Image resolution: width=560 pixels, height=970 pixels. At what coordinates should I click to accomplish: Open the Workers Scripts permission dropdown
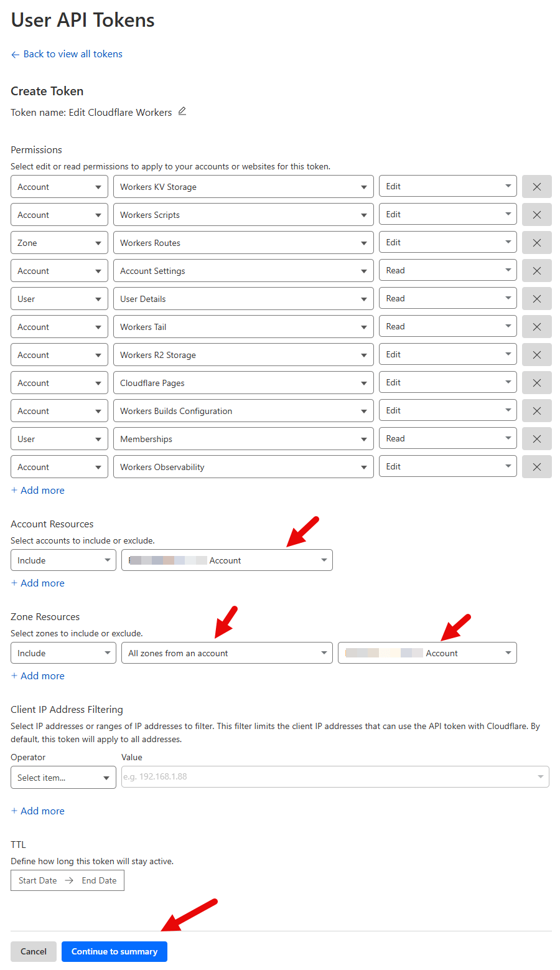click(x=243, y=215)
